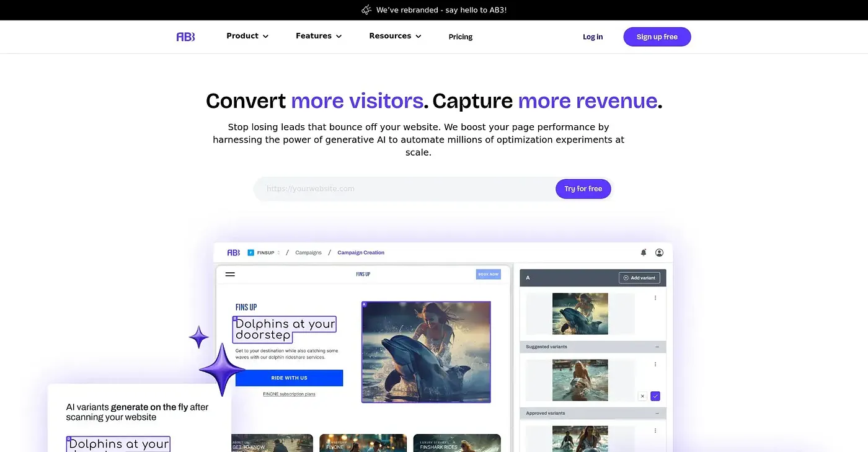Select the large dolphin hero image marked A
This screenshot has height=452, width=868.
point(426,352)
